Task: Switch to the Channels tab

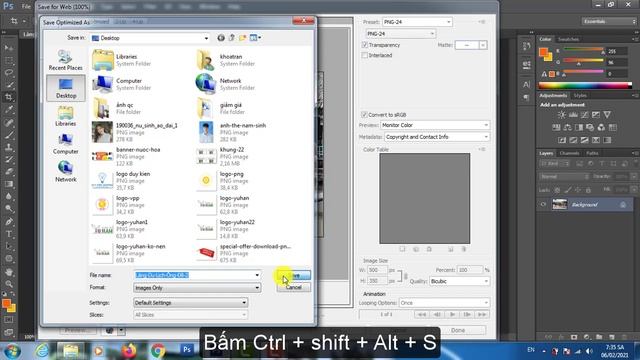Action: [569, 153]
